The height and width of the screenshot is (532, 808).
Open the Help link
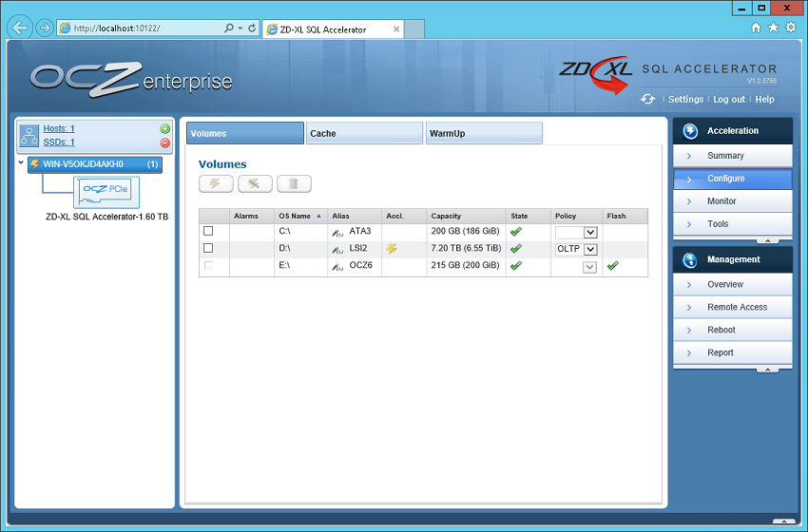pyautogui.click(x=764, y=100)
